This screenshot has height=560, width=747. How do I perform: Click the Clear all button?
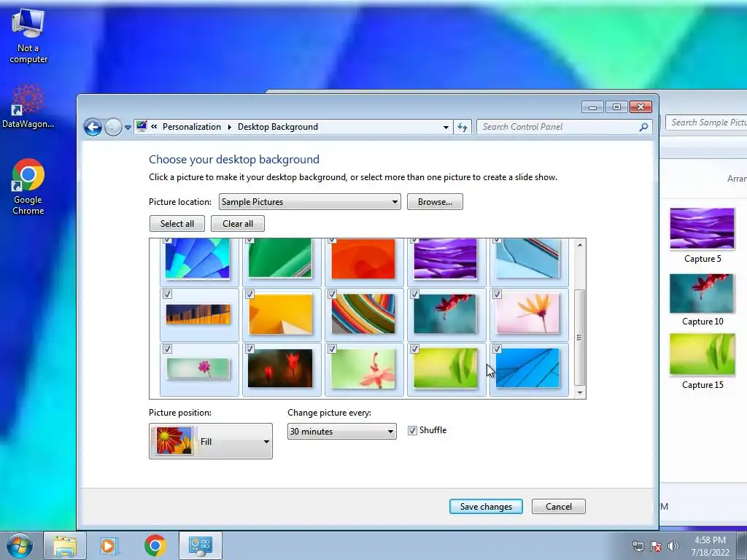(238, 224)
